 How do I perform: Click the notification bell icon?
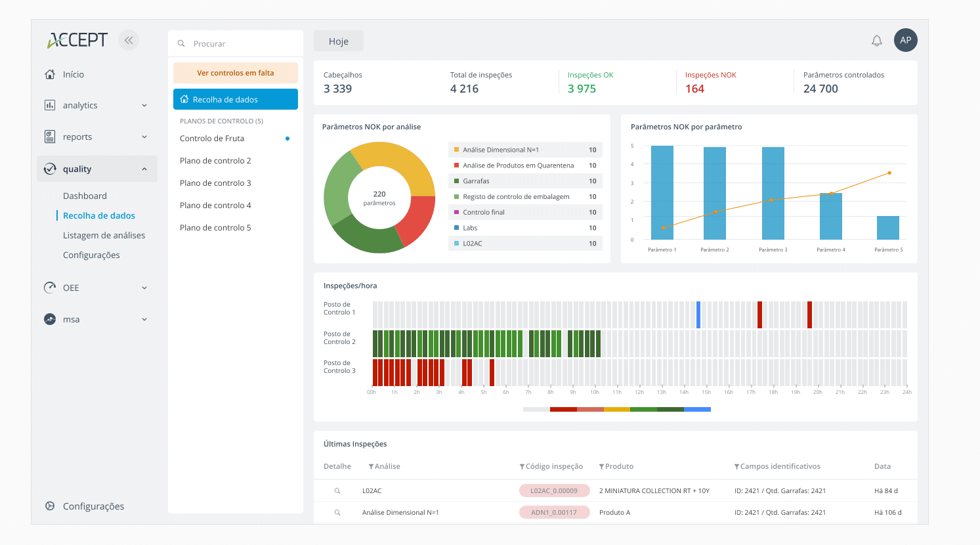[876, 41]
